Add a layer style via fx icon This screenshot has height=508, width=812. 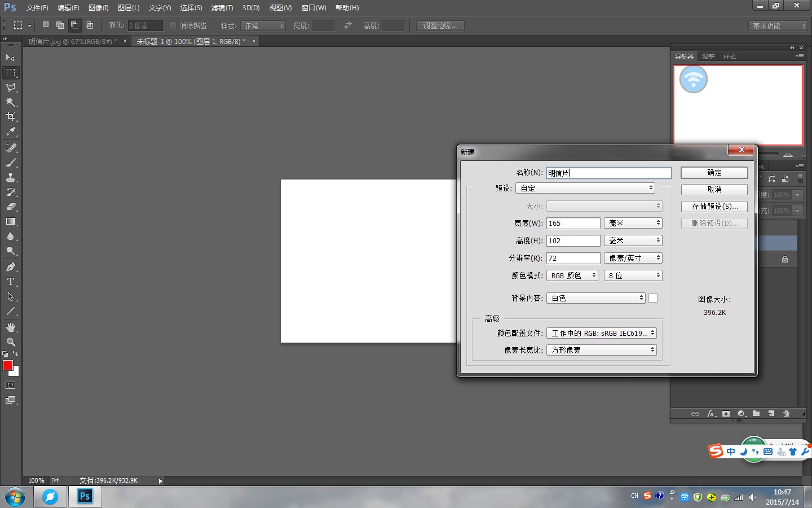coord(712,414)
